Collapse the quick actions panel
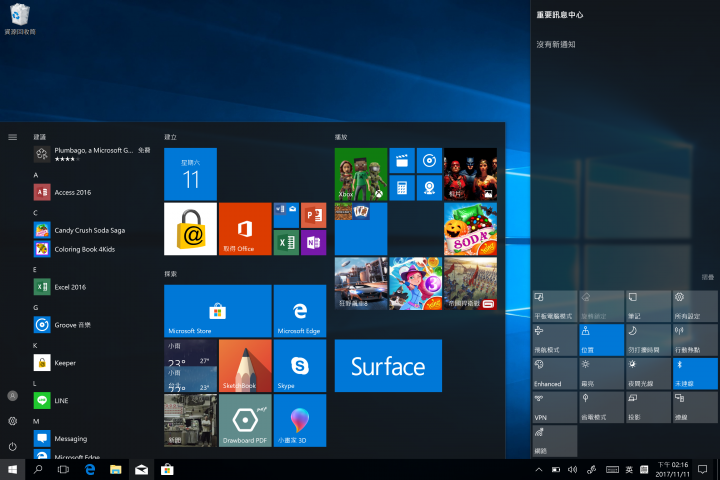Viewport: 720px width, 480px height. click(708, 277)
